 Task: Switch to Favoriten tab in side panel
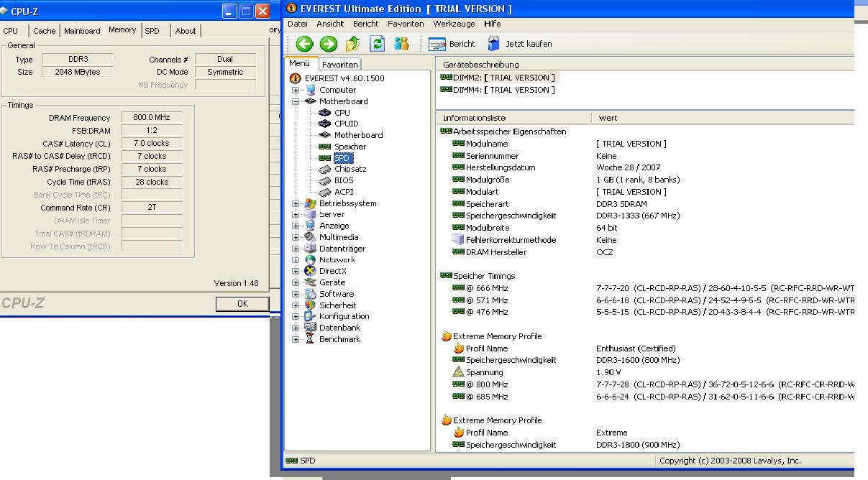(339, 64)
